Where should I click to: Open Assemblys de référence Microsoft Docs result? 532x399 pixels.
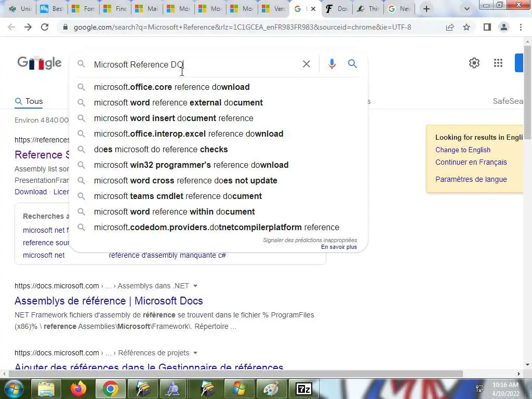pos(109,301)
